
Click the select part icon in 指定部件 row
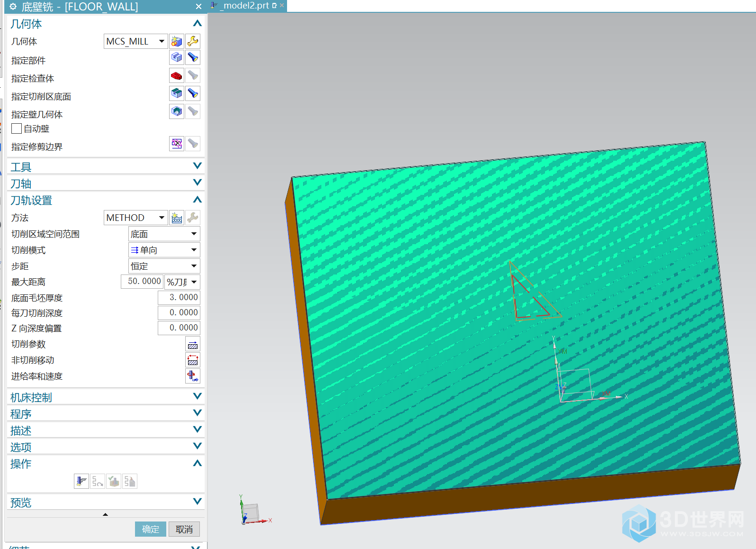[177, 57]
